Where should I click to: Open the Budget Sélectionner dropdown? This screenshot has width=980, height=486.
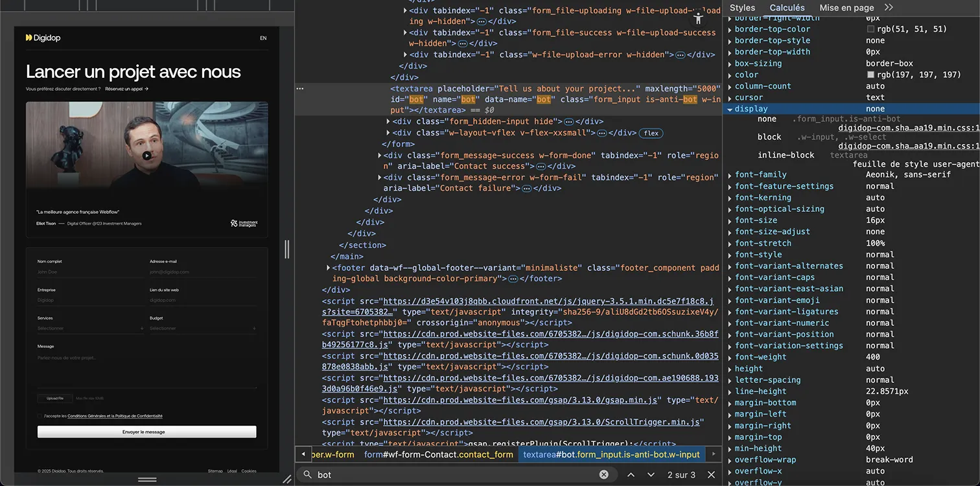point(203,329)
